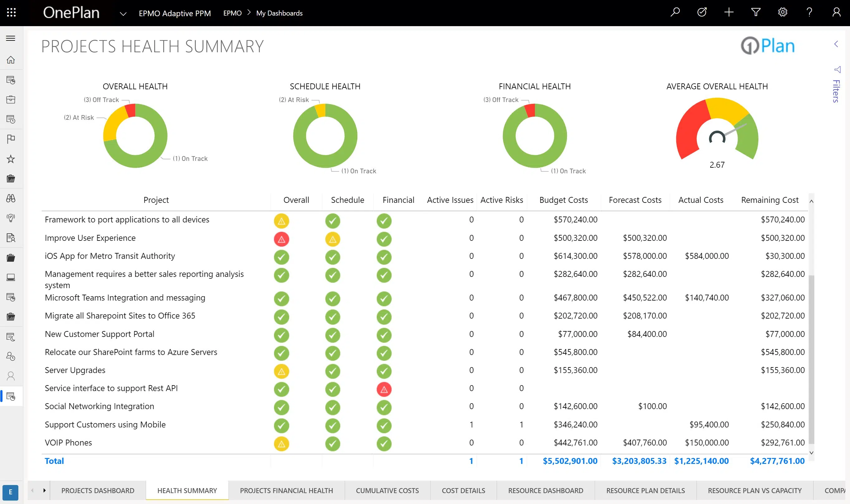Expand the dropdown chevron beside OnePlan logo

(x=123, y=14)
